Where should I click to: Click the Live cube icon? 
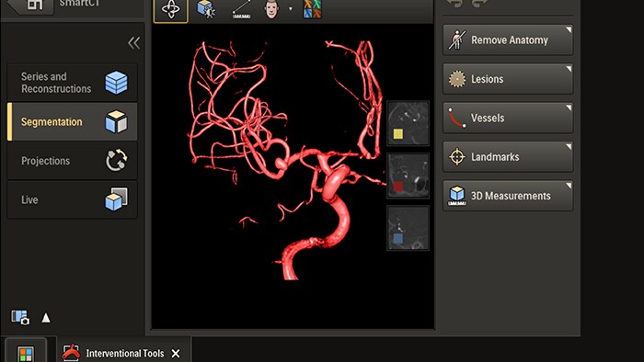pyautogui.click(x=116, y=199)
